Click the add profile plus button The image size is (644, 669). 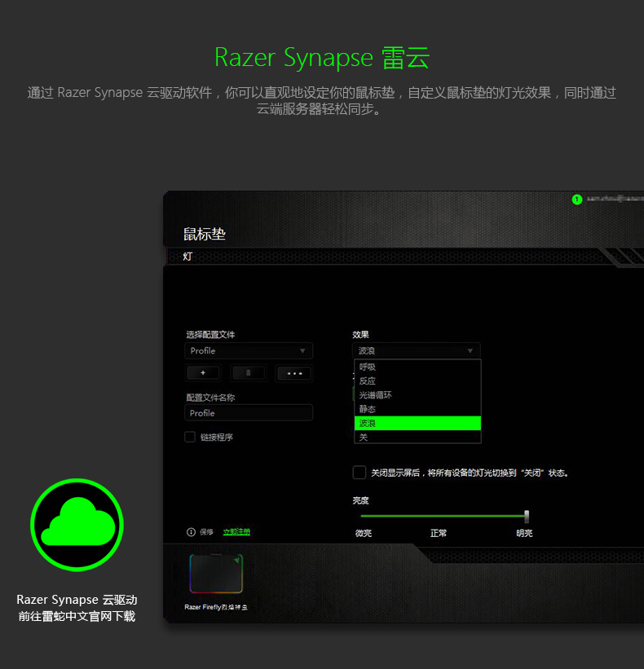(203, 373)
